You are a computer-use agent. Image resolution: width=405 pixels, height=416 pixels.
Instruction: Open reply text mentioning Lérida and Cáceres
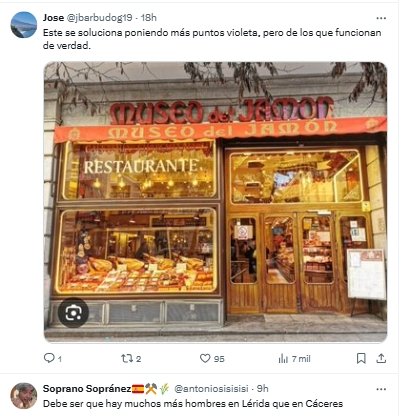[x=193, y=404]
